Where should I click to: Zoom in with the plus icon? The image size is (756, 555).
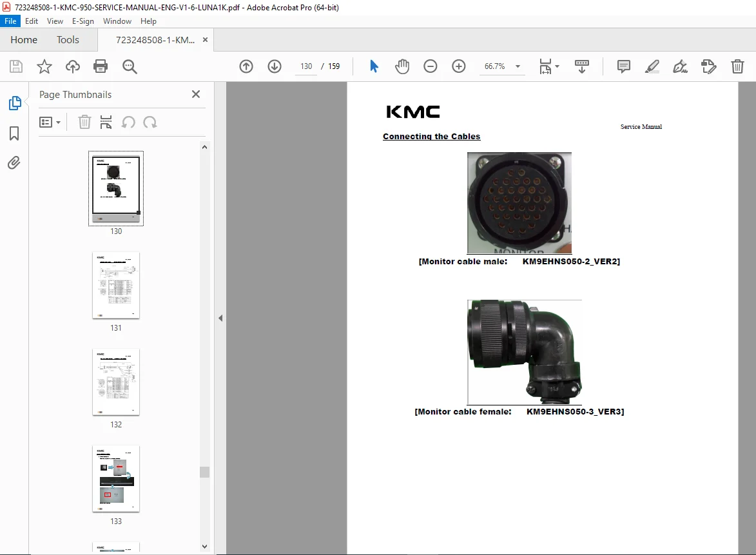pos(459,66)
